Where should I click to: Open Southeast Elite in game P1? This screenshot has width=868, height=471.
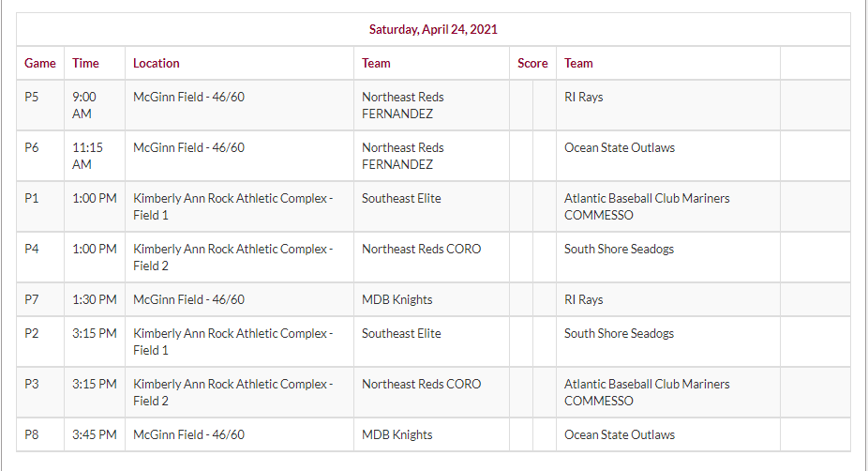point(401,198)
